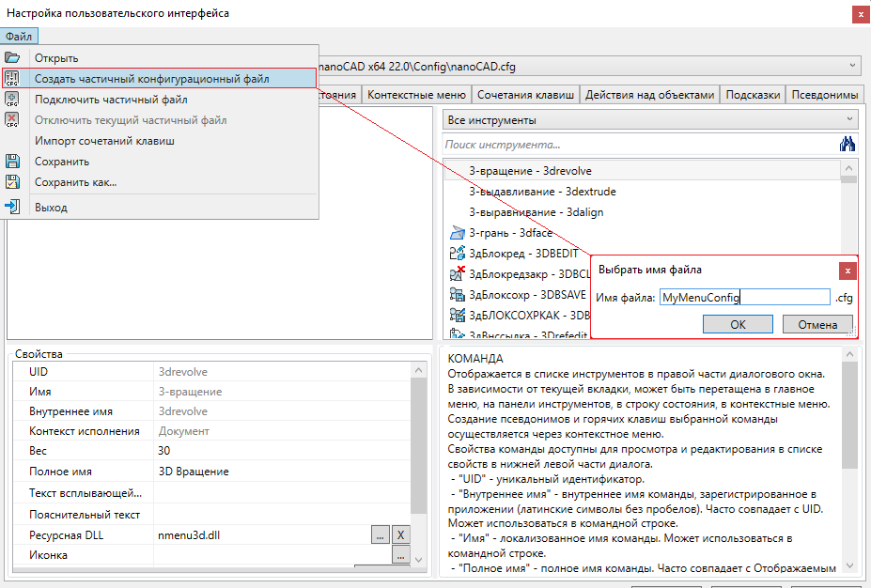Click the binoculars search icon
The height and width of the screenshot is (588, 871).
[x=848, y=145]
